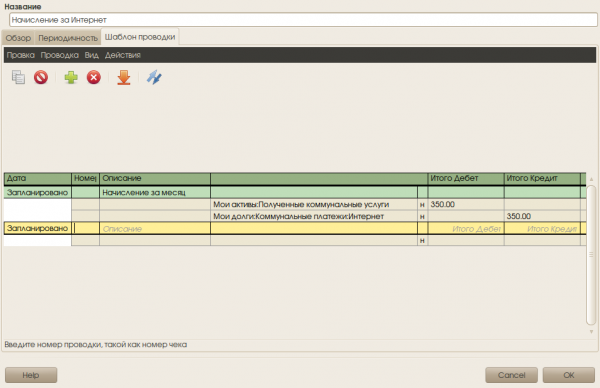The width and height of the screenshot is (600, 388).
Task: Click the Cancel button
Action: (x=511, y=375)
